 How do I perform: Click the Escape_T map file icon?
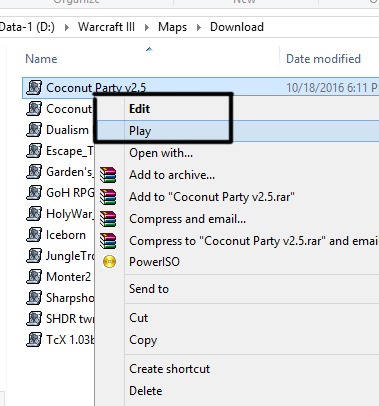(34, 151)
